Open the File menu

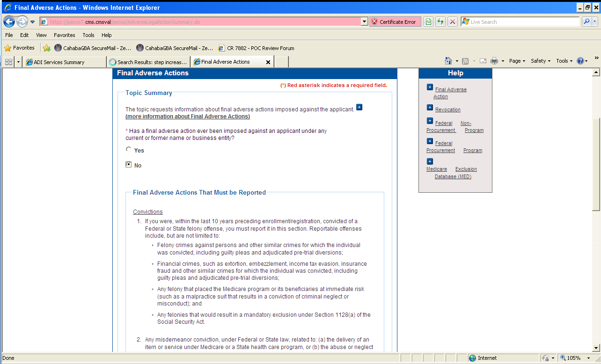click(9, 35)
